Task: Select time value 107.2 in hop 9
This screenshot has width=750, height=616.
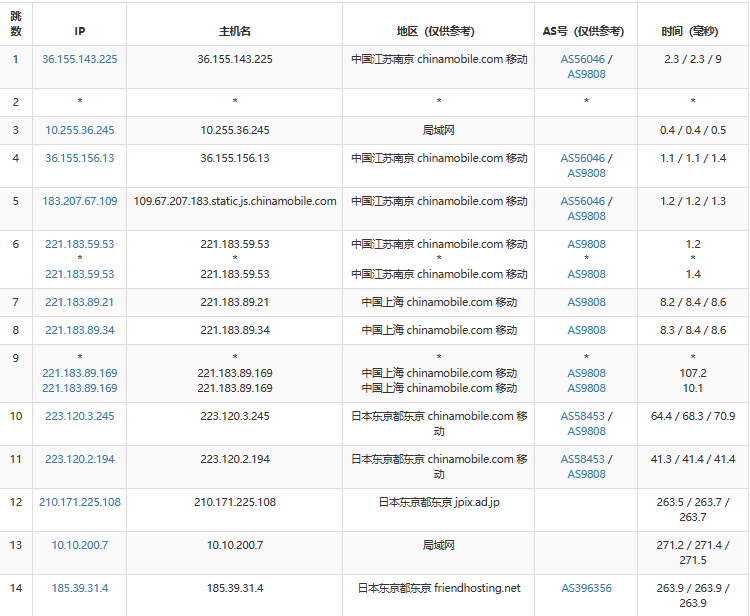Action: (x=693, y=373)
